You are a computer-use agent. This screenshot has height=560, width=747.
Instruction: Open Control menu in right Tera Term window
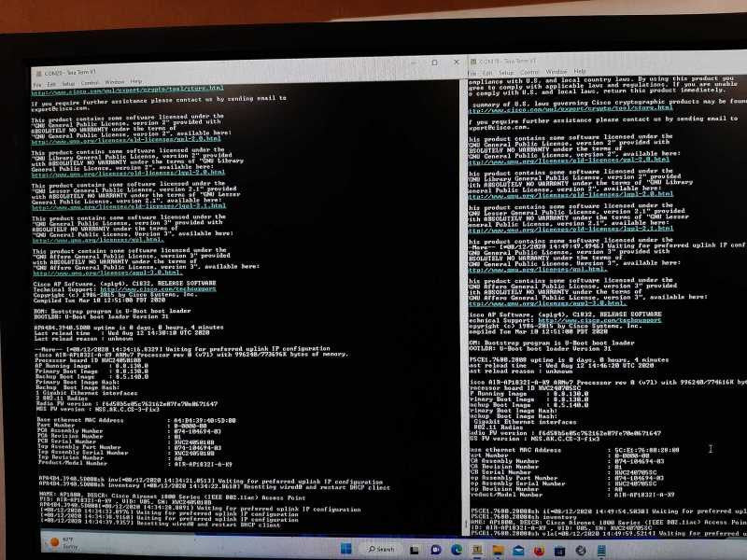coord(529,72)
